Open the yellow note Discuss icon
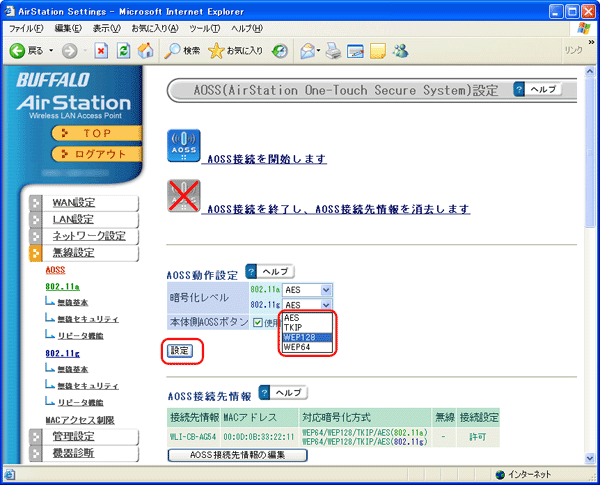The width and height of the screenshot is (600, 485). click(378, 51)
